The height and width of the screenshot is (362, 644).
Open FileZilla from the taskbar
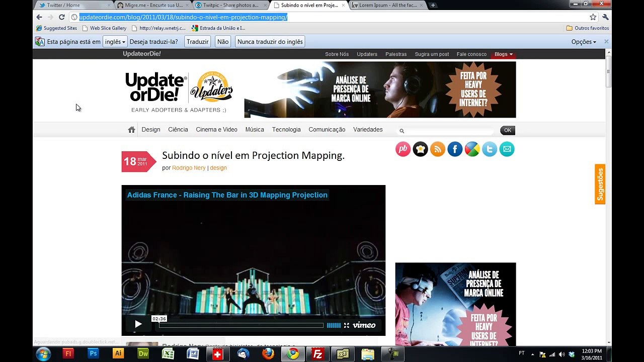[317, 354]
